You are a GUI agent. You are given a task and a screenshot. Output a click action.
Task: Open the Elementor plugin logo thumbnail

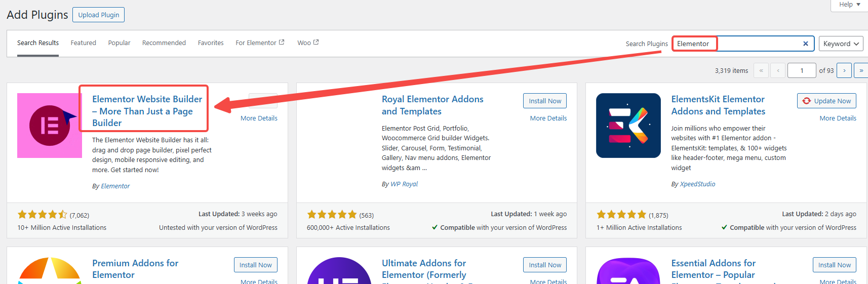point(50,126)
